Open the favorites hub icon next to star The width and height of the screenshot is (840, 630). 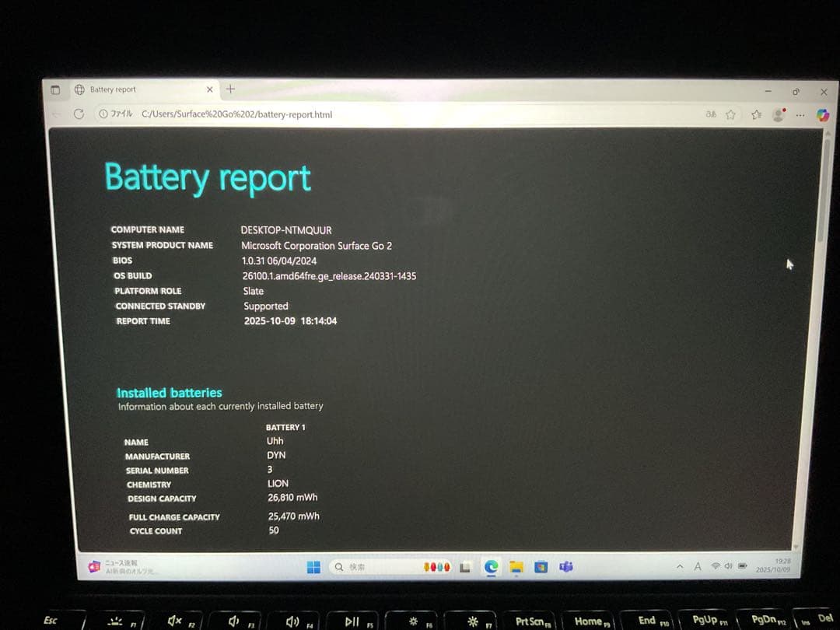coord(756,114)
